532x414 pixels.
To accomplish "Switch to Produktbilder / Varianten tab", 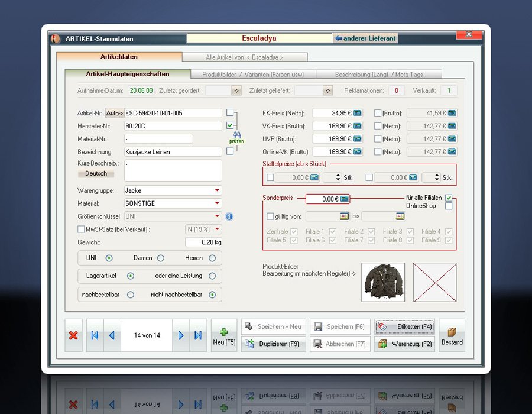I will tap(253, 75).
